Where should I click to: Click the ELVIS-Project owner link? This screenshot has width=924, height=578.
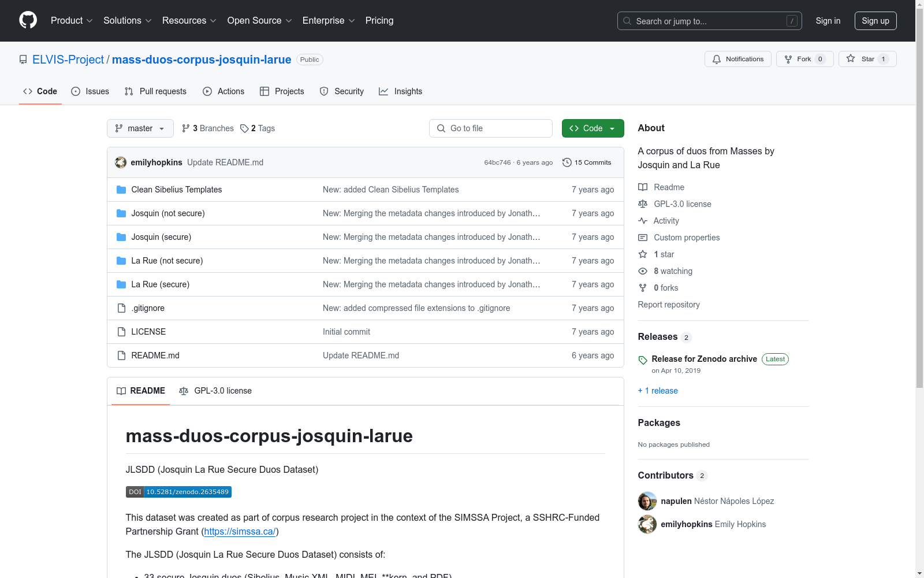68,60
